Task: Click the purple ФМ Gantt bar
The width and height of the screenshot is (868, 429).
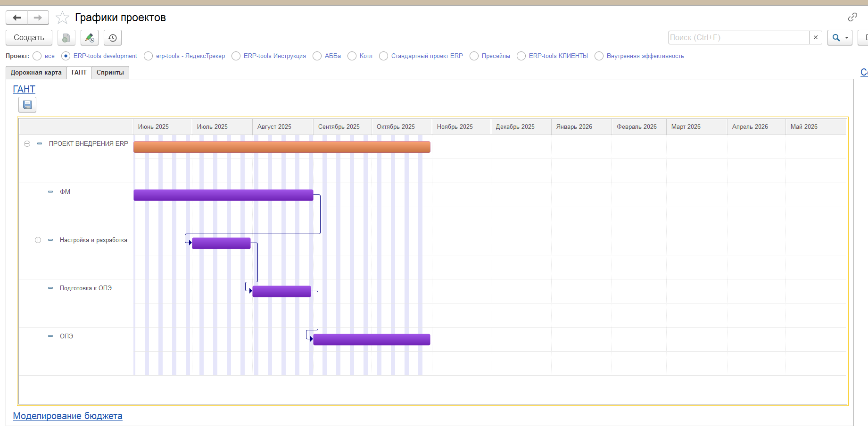Action: point(223,195)
